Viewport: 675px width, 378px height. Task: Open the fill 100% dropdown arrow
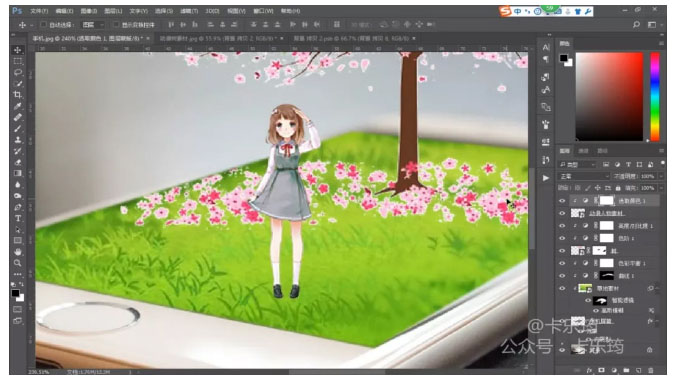661,188
